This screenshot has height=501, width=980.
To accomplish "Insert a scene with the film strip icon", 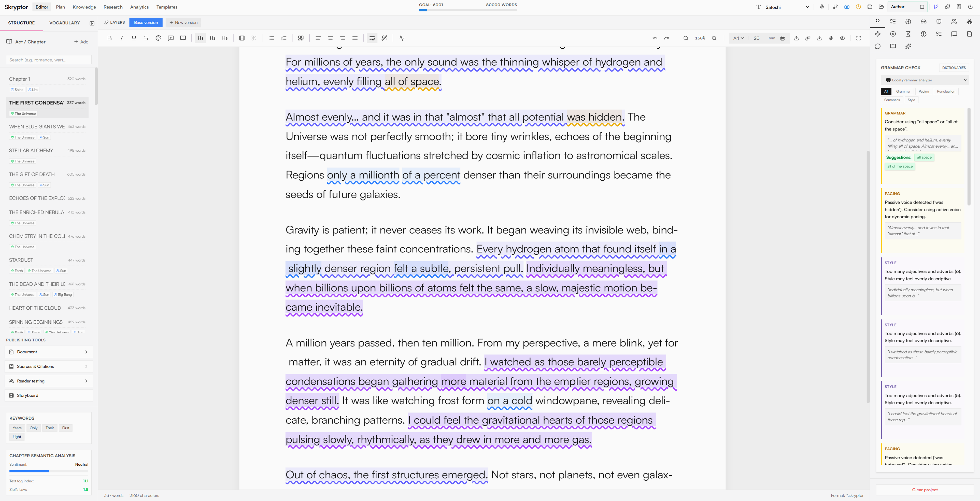I will (242, 38).
